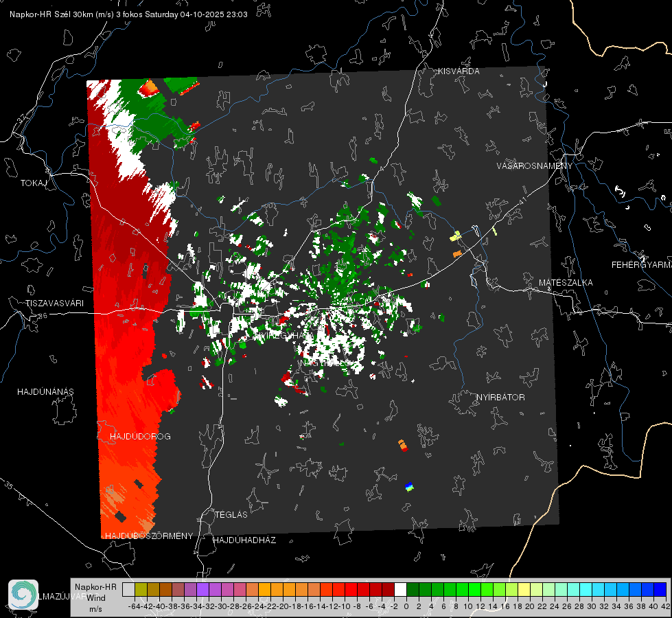Click the orange-red echo at the top of the radar

point(149,87)
